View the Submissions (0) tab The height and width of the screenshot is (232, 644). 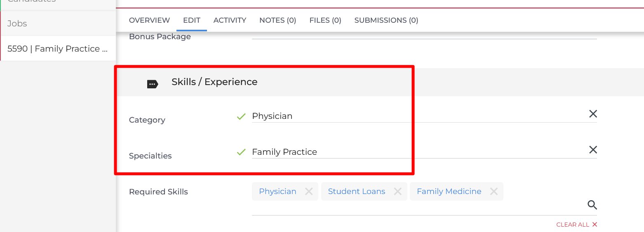pos(386,20)
